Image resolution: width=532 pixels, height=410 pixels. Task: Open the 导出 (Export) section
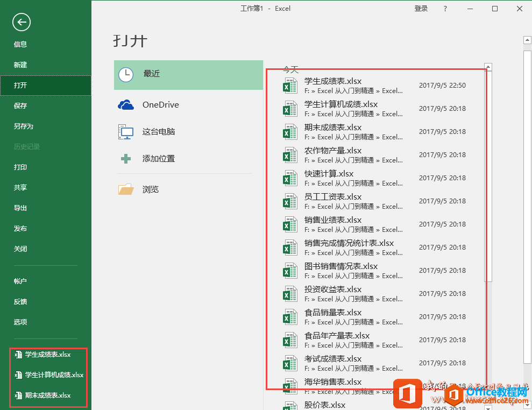(x=20, y=208)
